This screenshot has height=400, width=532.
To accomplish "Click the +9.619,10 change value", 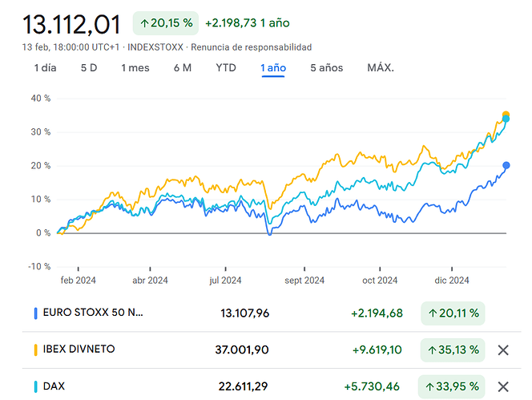I will (377, 349).
